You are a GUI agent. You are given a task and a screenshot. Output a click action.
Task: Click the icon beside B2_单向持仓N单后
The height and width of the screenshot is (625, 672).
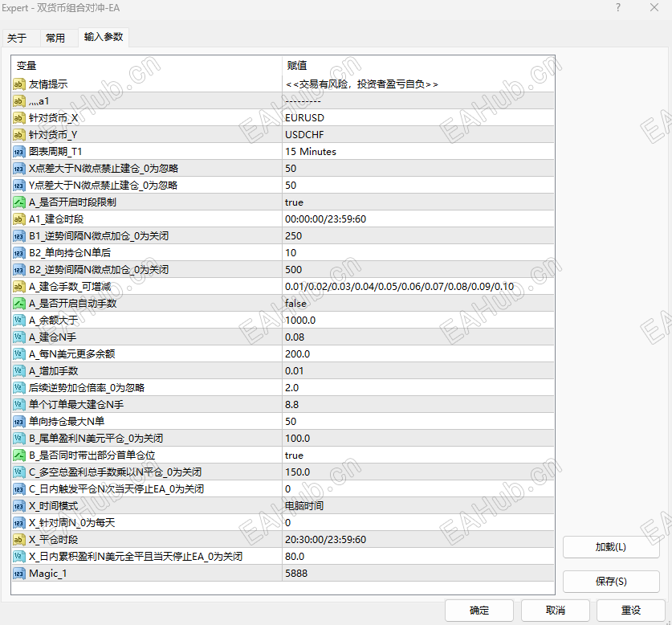click(18, 253)
